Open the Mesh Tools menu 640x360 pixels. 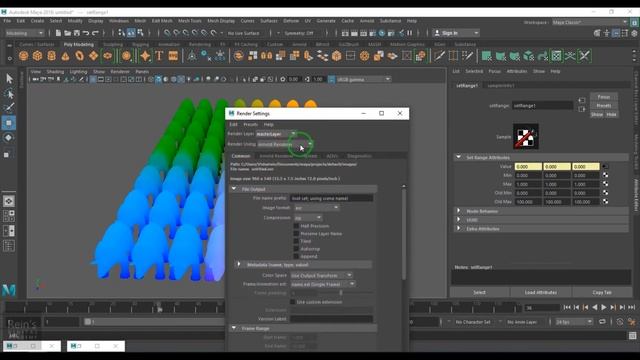click(190, 21)
